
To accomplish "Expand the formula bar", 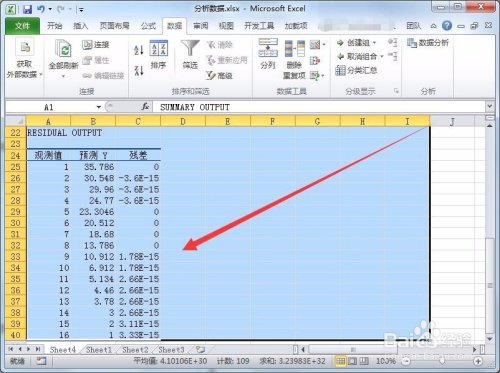I will [489, 106].
